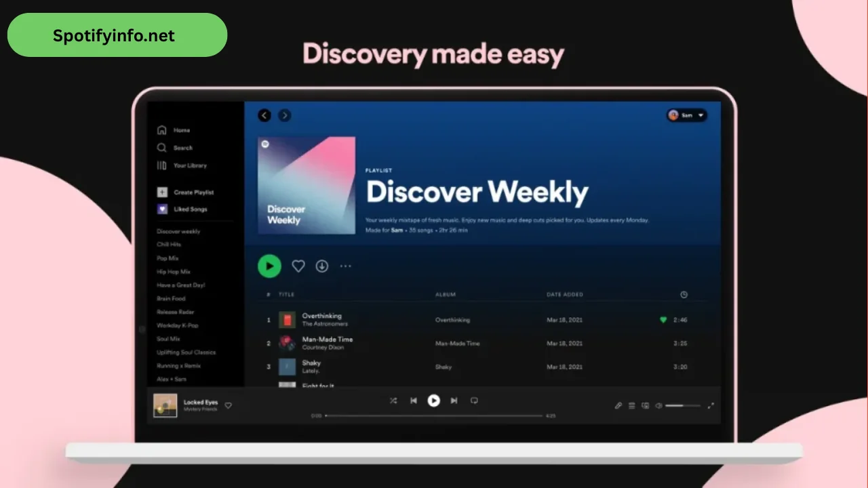Go forward with the right arrow
The height and width of the screenshot is (488, 868).
point(285,115)
